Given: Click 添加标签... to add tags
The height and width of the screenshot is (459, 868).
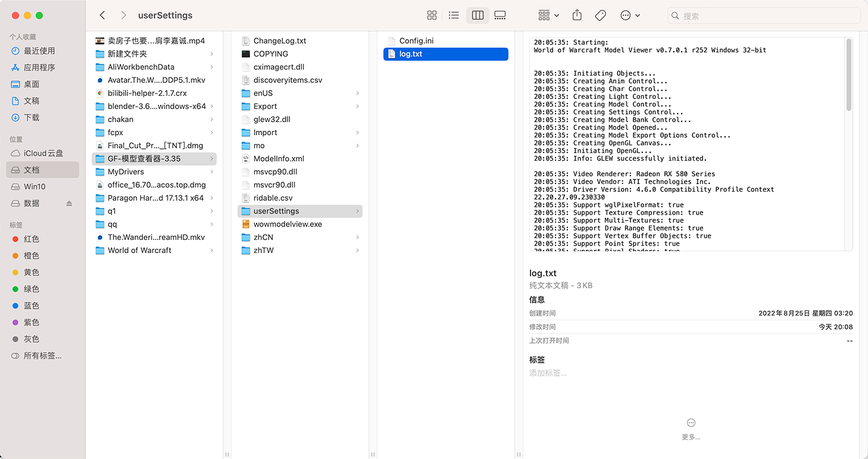Looking at the screenshot, I should [x=548, y=373].
